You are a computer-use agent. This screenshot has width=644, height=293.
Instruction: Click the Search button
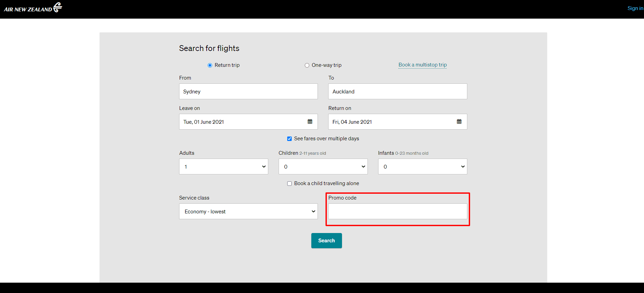pyautogui.click(x=326, y=241)
